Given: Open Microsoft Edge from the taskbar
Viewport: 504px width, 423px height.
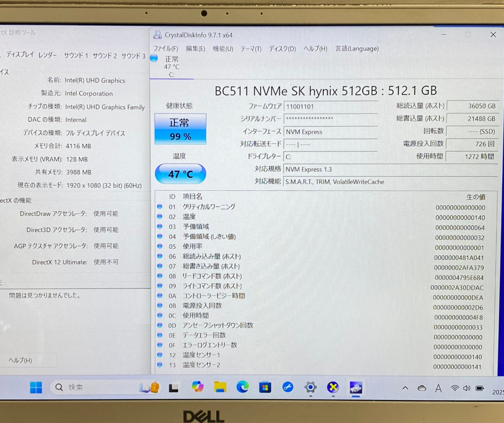Looking at the screenshot, I should coord(242,387).
